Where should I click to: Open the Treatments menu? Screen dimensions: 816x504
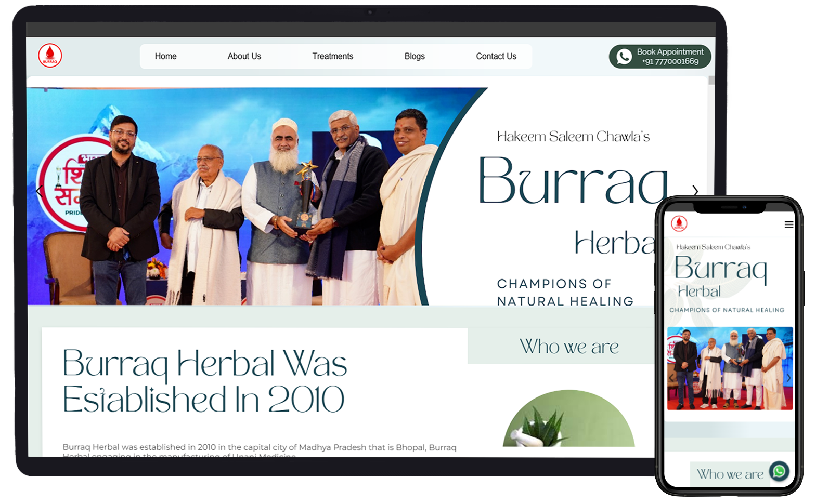(332, 56)
